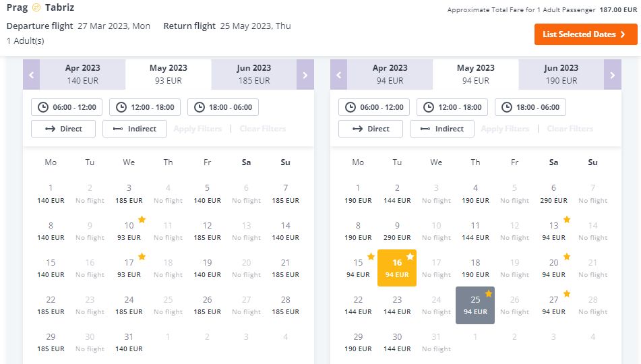Switch departure calendar to Apr 2023 tab
This screenshot has width=641, height=364.
pos(83,74)
